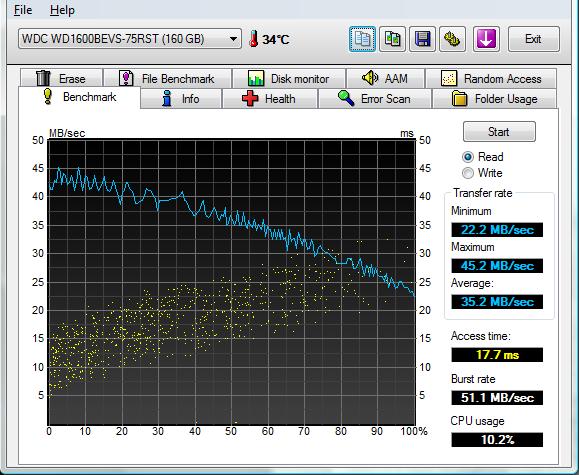This screenshot has height=475, width=579.
Task: Click the floppy disk save icon
Action: 422,39
